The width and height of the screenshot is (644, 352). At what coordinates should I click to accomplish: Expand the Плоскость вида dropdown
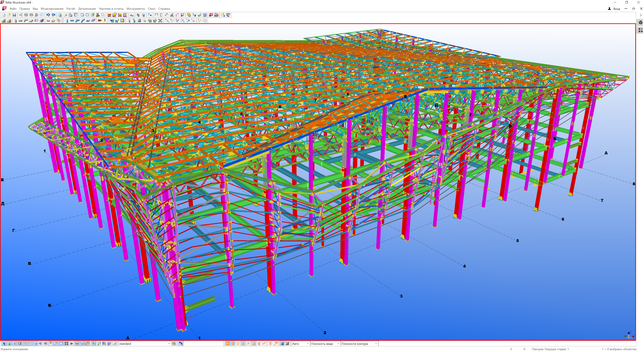pyautogui.click(x=338, y=344)
